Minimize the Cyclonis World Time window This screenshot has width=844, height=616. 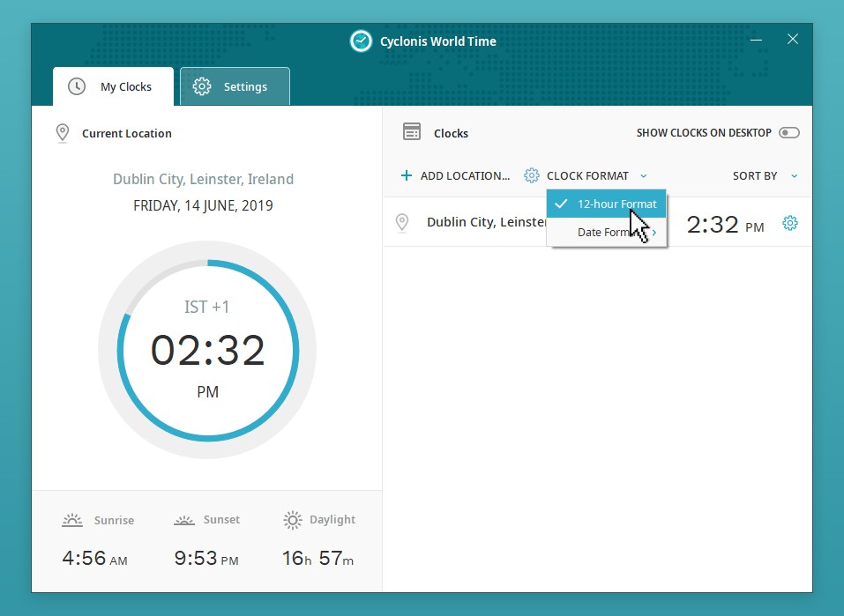(757, 40)
